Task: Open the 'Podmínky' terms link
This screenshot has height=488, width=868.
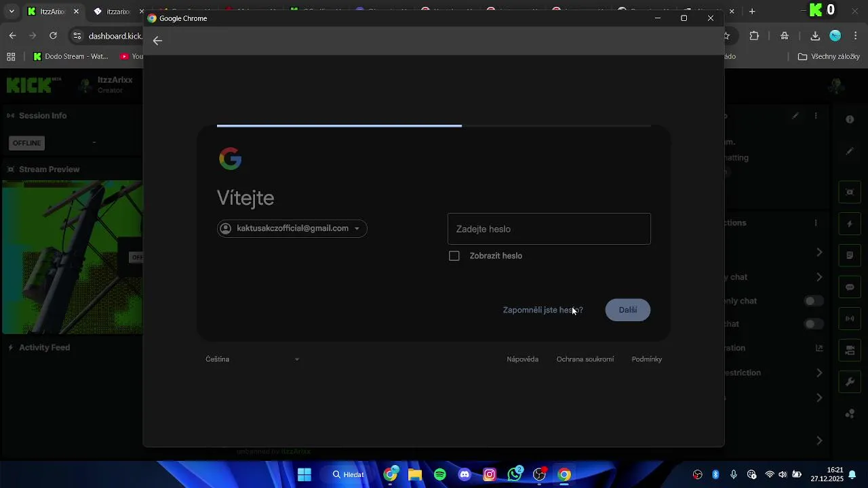Action: 646,359
